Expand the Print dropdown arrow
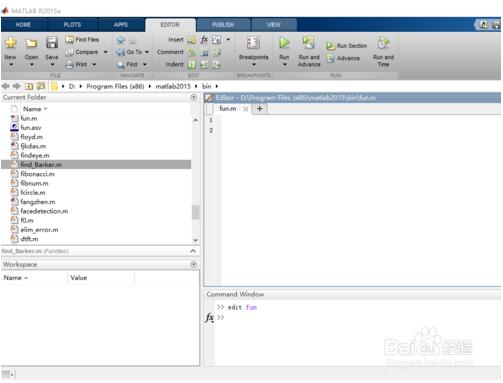503x383 pixels. point(94,64)
